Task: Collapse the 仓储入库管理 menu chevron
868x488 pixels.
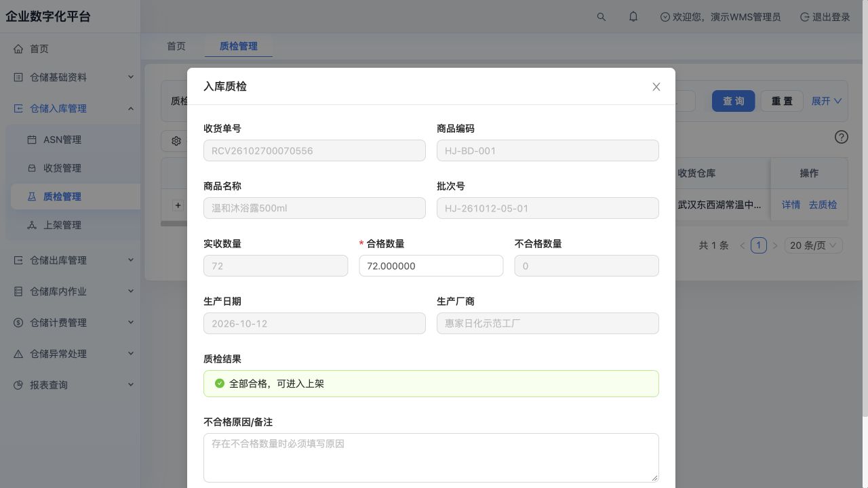Action: pyautogui.click(x=131, y=108)
